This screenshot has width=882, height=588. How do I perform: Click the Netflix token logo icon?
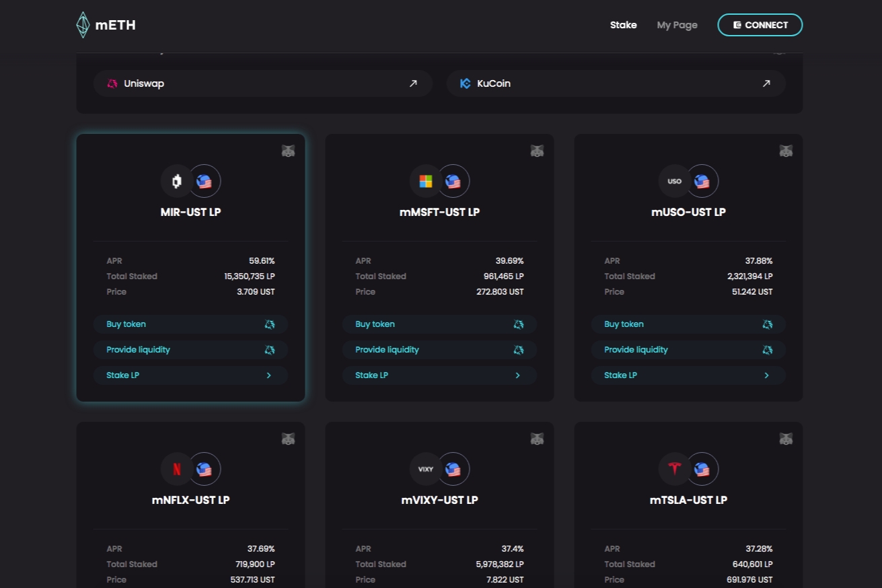click(x=177, y=469)
